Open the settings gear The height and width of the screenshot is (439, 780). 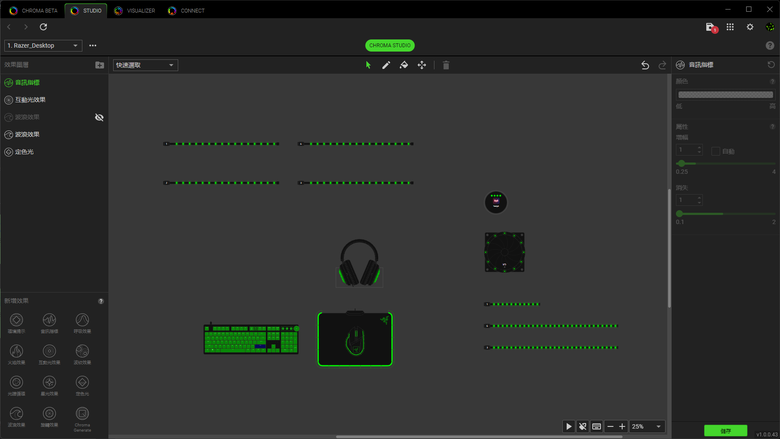point(750,27)
